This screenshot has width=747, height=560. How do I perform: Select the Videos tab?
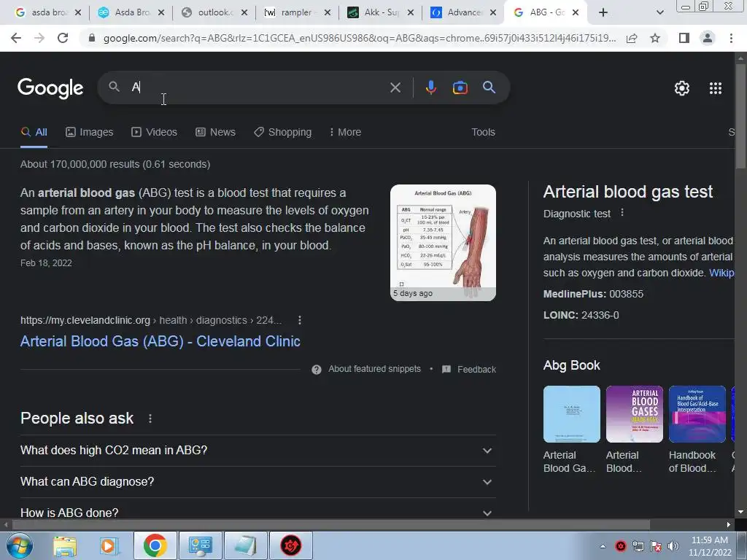click(155, 133)
